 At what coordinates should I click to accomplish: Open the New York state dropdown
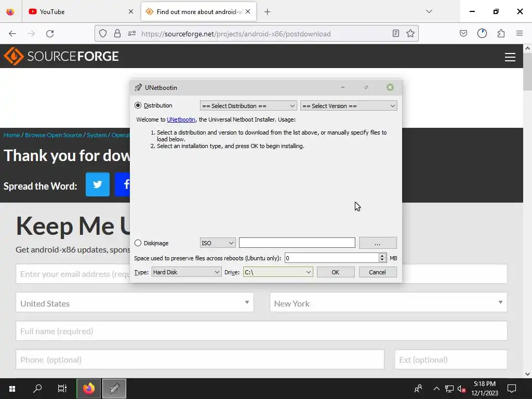[389, 302]
